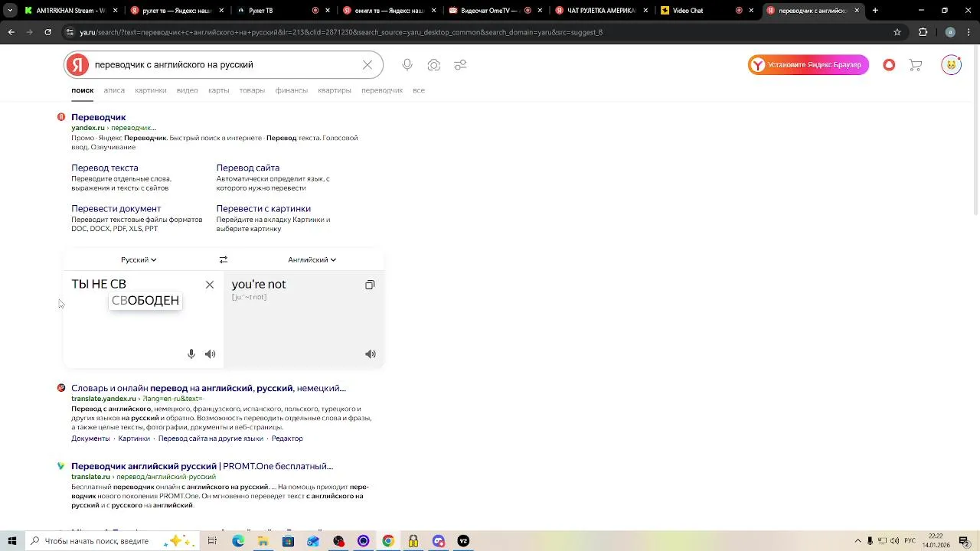Open the Перевести с картинки link
Viewport: 980px width, 551px height.
pos(263,208)
